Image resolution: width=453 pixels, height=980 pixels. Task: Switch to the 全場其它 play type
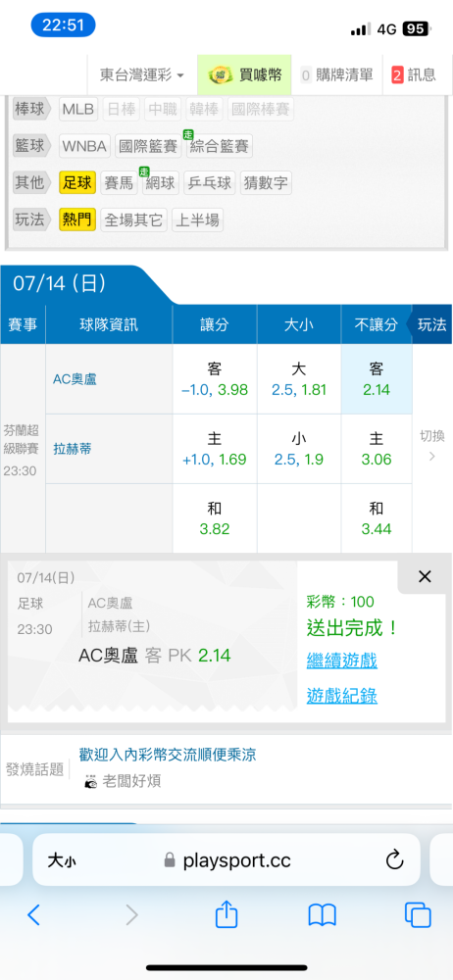[x=134, y=220]
